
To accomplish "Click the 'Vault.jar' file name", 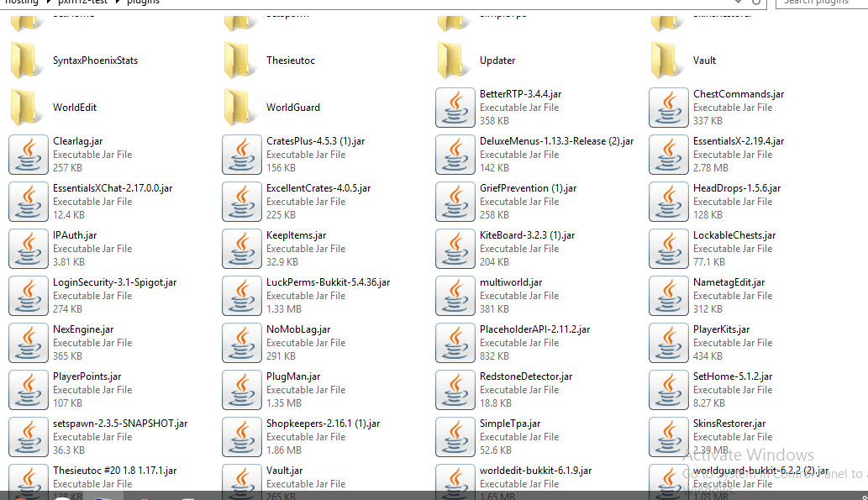I will click(x=285, y=471).
